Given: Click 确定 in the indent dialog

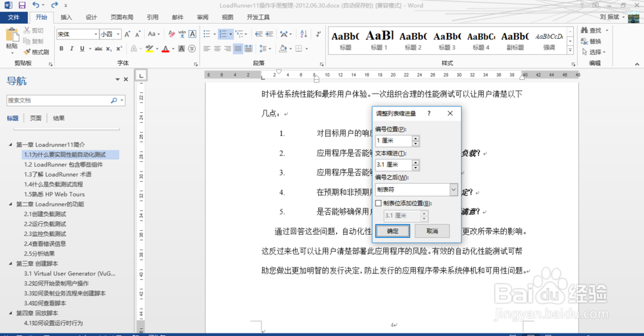Looking at the screenshot, I should [393, 231].
